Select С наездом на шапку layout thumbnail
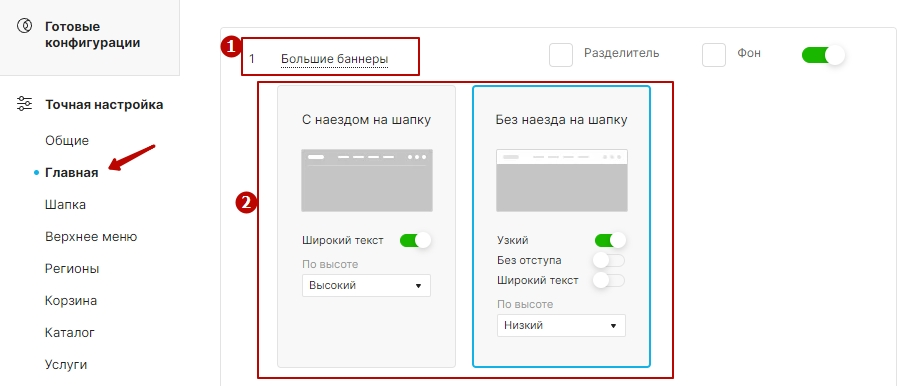 click(367, 181)
